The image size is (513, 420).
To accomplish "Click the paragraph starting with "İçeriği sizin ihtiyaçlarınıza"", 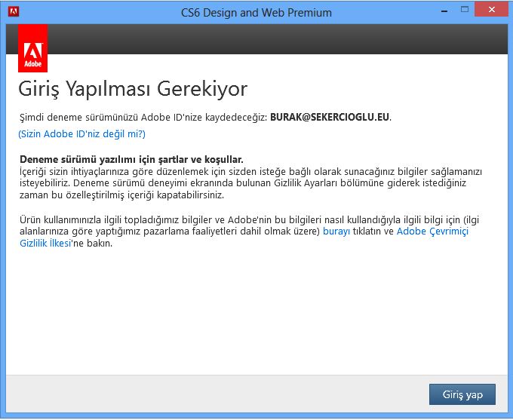I will click(x=250, y=183).
